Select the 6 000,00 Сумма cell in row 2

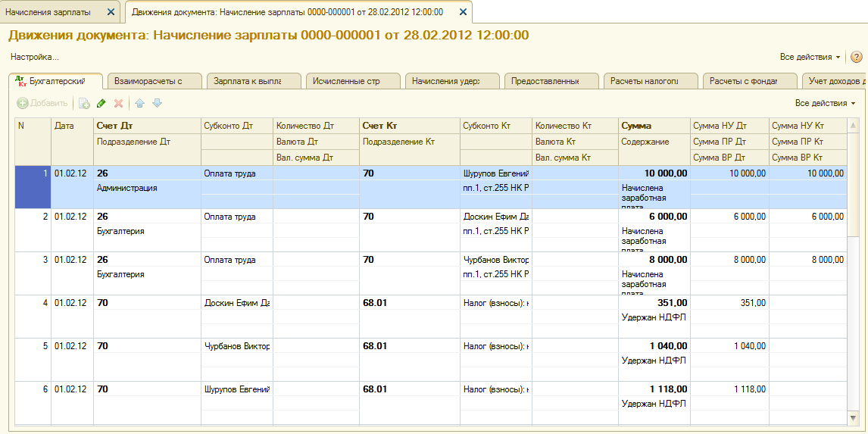point(654,217)
